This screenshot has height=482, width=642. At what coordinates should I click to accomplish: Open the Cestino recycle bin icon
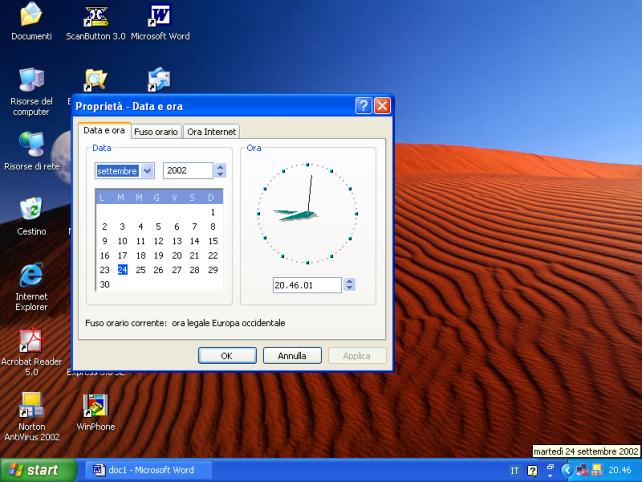tap(31, 216)
